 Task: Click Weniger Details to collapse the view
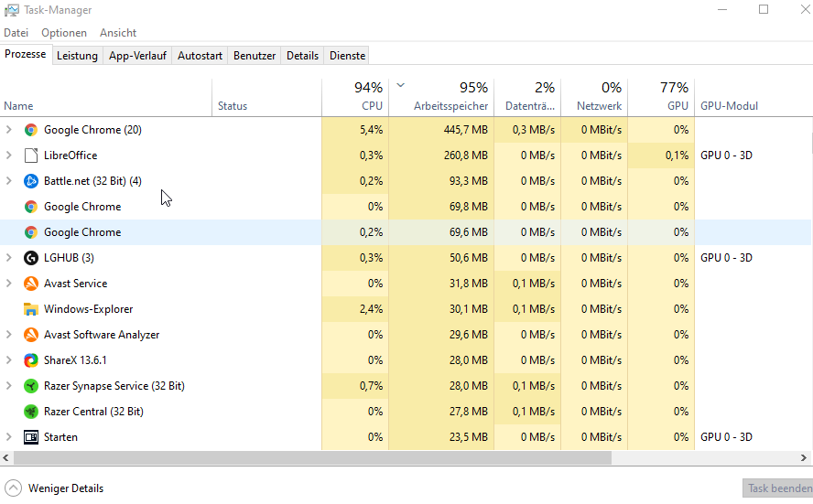tap(66, 488)
